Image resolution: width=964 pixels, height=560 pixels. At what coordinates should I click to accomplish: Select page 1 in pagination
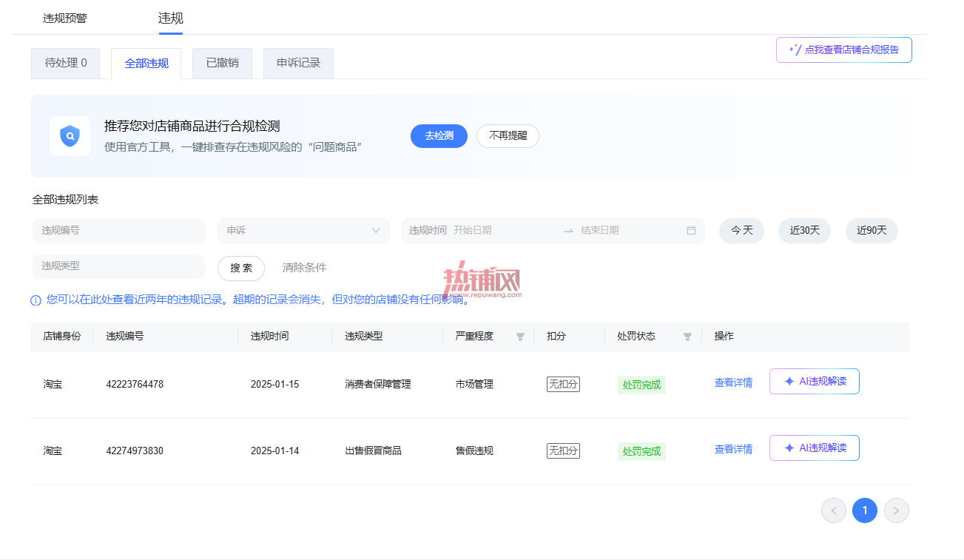(x=865, y=510)
